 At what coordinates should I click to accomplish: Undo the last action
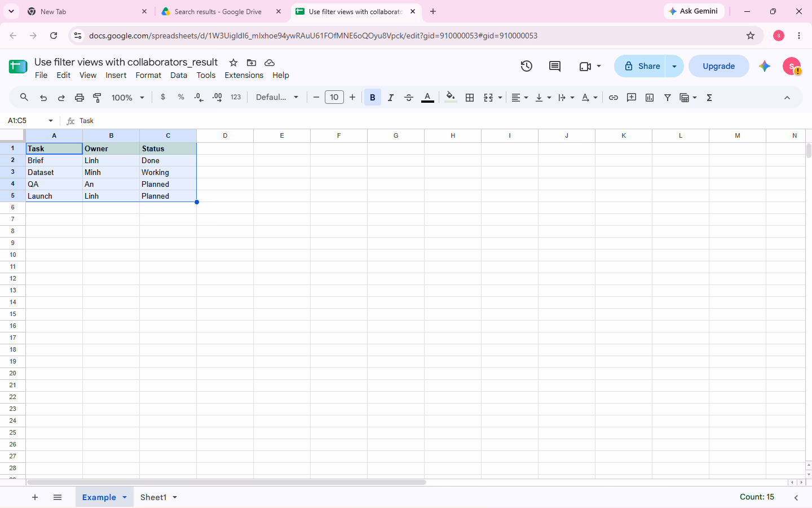pyautogui.click(x=43, y=98)
